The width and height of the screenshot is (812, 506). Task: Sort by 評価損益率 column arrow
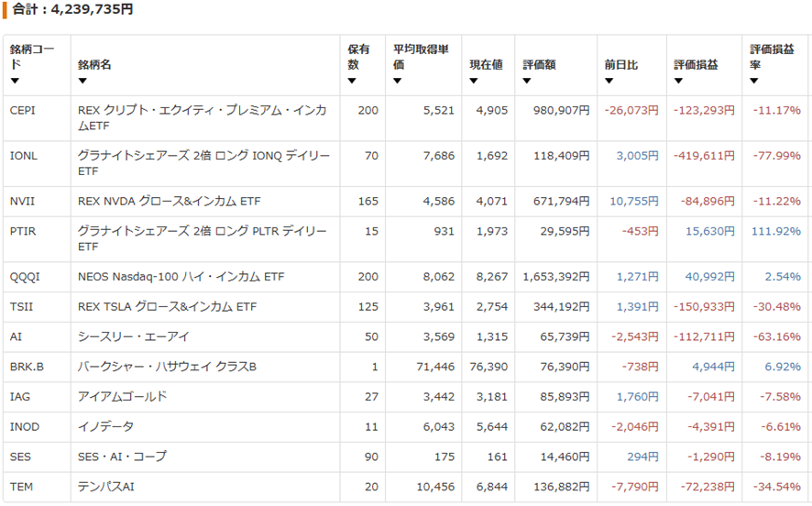pos(754,81)
